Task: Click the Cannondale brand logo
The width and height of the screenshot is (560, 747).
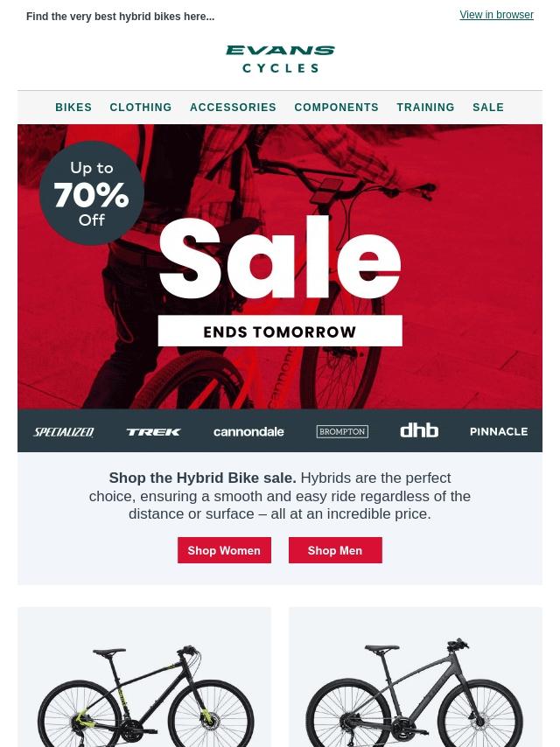Action: [x=248, y=431]
